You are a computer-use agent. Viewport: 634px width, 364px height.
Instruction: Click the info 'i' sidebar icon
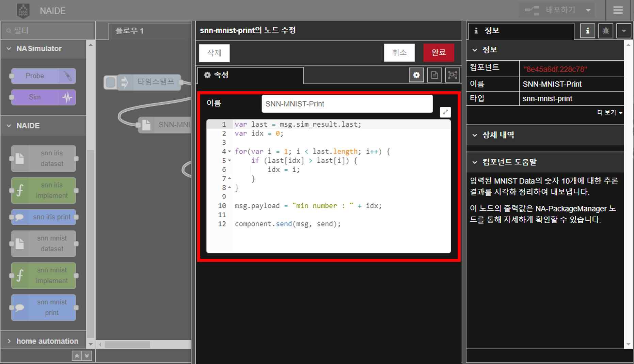tap(587, 31)
